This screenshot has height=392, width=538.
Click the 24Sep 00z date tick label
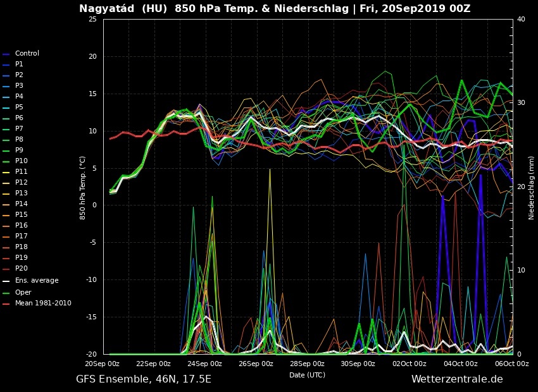click(205, 364)
